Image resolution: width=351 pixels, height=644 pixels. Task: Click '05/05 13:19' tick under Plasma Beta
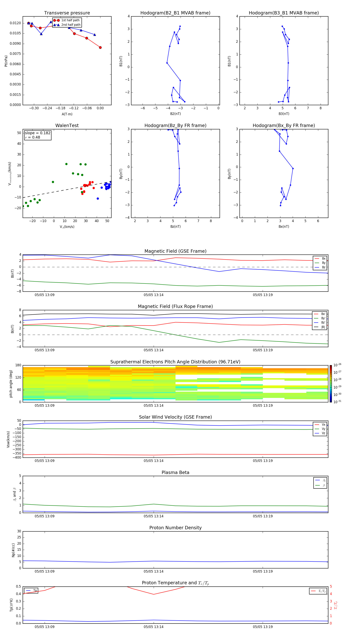263,516
